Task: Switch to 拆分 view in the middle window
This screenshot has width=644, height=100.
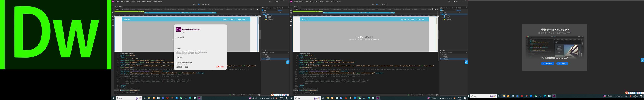Action: click(377, 4)
